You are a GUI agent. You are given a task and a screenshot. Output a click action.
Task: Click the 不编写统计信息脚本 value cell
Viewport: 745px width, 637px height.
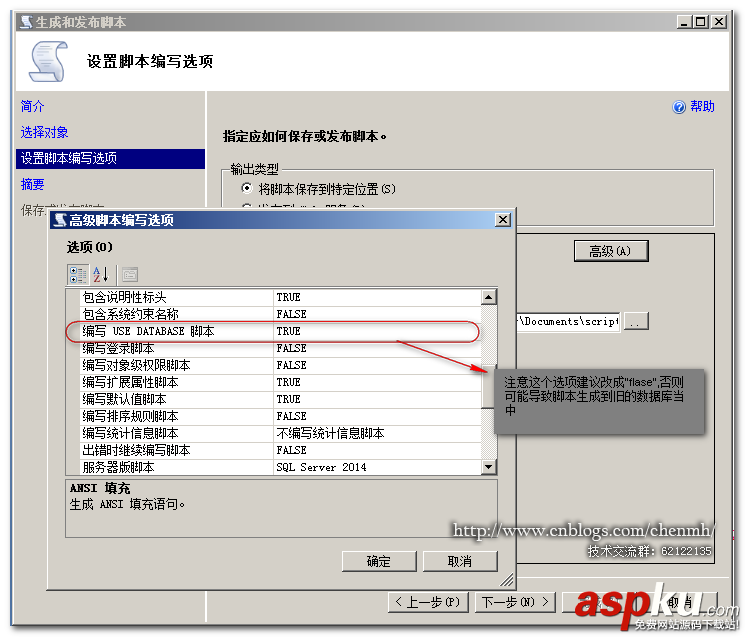coord(377,433)
